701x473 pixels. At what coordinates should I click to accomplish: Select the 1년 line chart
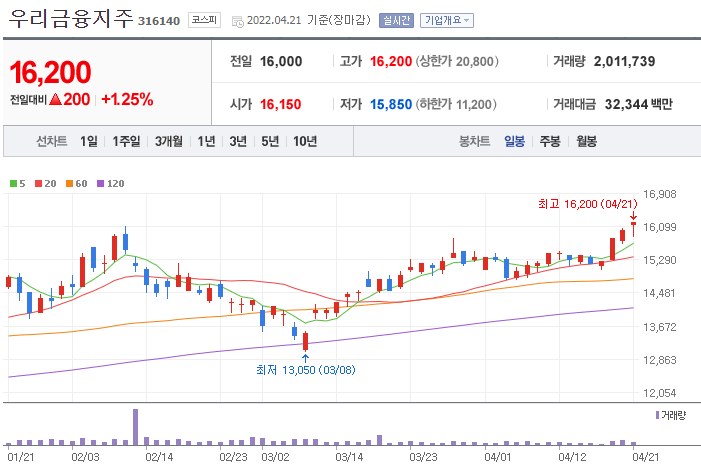pos(206,142)
